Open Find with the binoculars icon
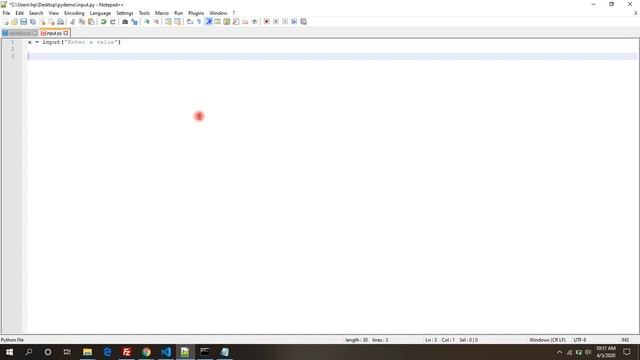640x360 pixels. [x=125, y=22]
